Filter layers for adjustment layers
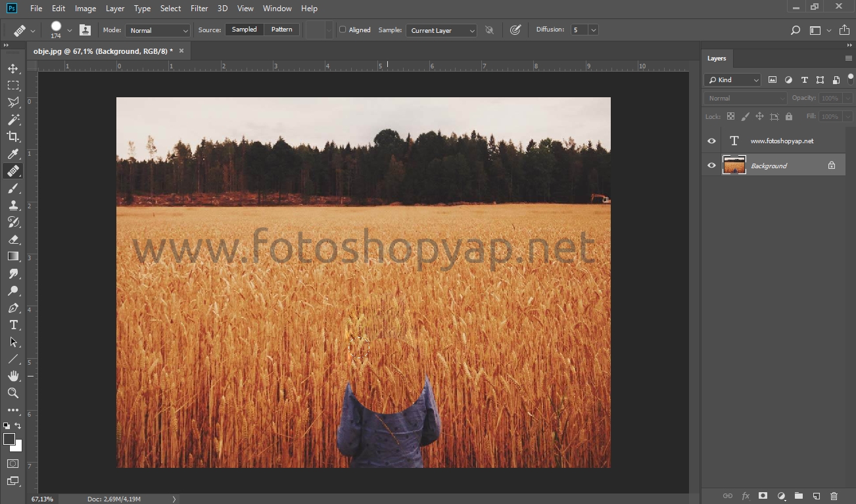 (x=788, y=80)
